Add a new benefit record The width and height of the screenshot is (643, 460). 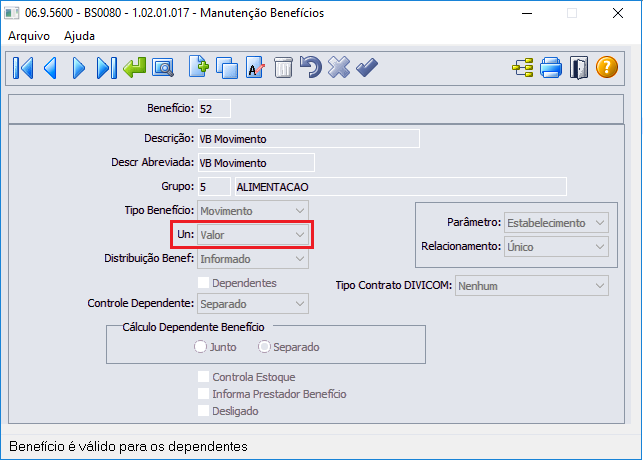pos(199,68)
